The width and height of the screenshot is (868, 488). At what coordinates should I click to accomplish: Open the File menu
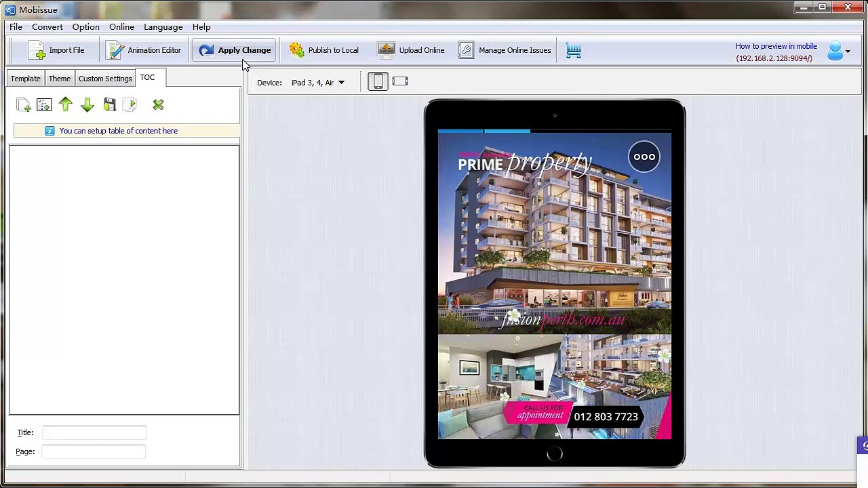pos(16,27)
